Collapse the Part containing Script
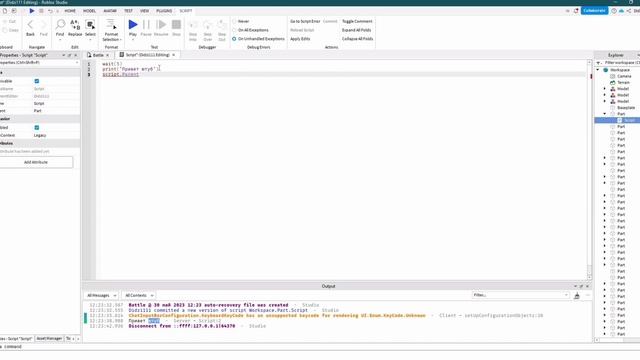 (605, 114)
